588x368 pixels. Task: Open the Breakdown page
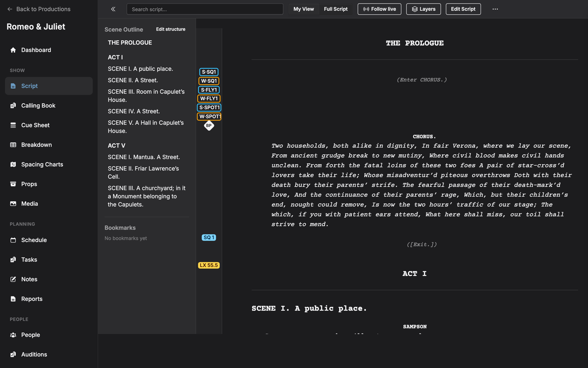tap(49, 145)
